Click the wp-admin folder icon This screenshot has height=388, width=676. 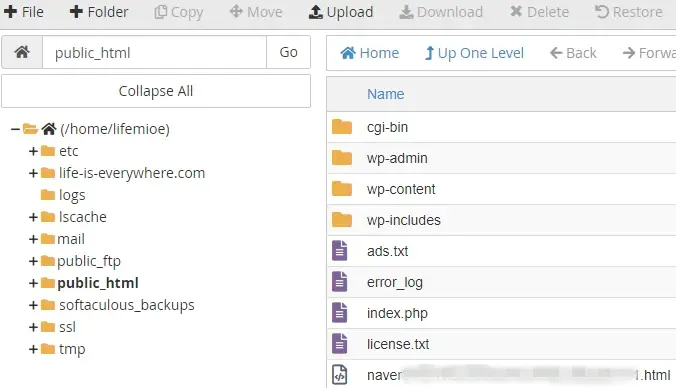(342, 158)
